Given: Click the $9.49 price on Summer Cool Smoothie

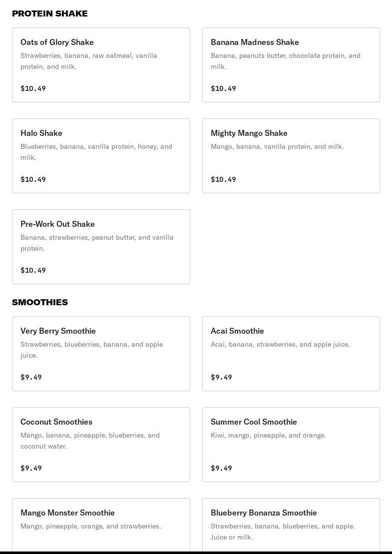Looking at the screenshot, I should pos(221,468).
